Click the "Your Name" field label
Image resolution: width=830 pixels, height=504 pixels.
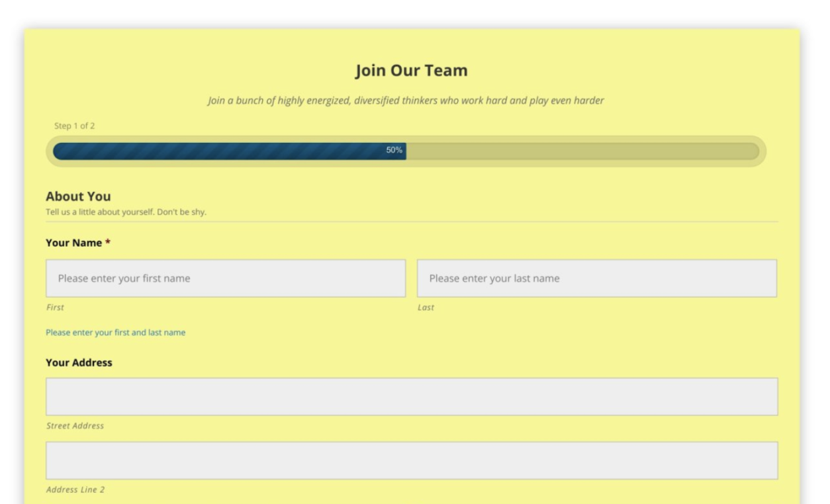click(x=73, y=243)
